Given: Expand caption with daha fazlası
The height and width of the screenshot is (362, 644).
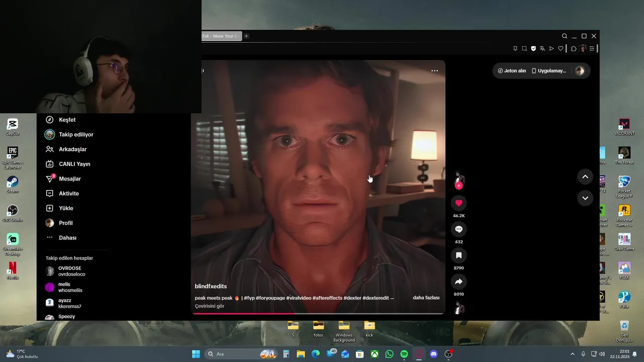Looking at the screenshot, I should click(426, 298).
